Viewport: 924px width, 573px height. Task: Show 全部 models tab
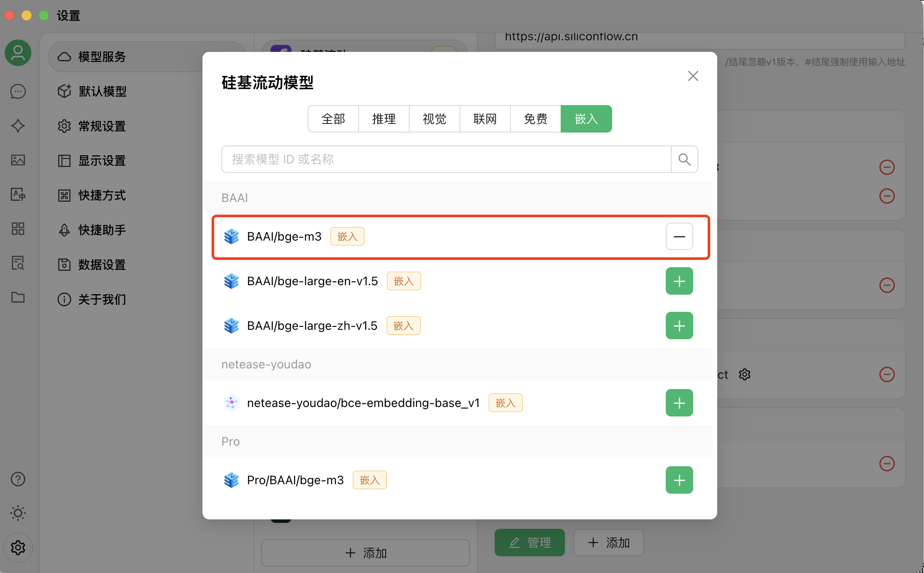[333, 119]
